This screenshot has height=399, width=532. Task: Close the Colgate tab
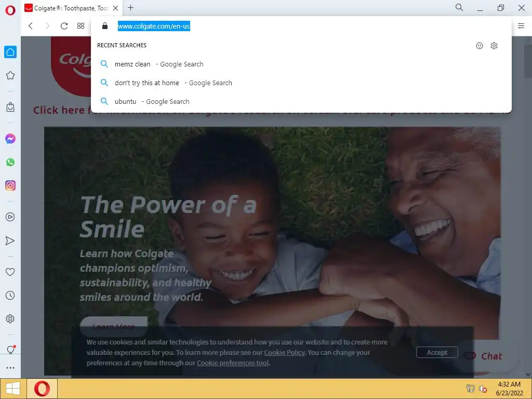click(x=116, y=8)
